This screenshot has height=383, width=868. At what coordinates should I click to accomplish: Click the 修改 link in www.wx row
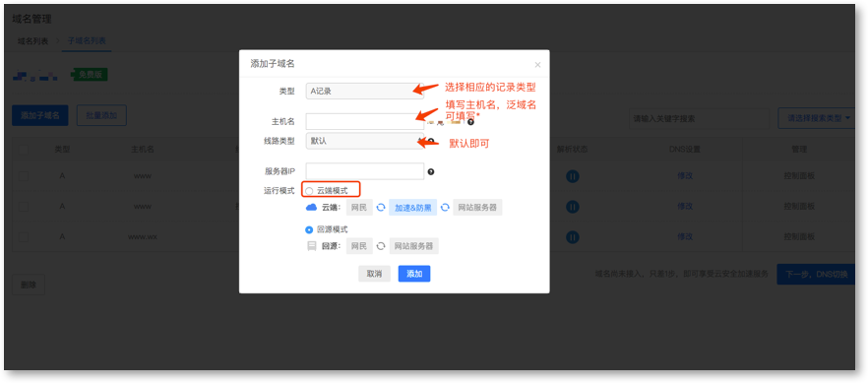click(685, 237)
